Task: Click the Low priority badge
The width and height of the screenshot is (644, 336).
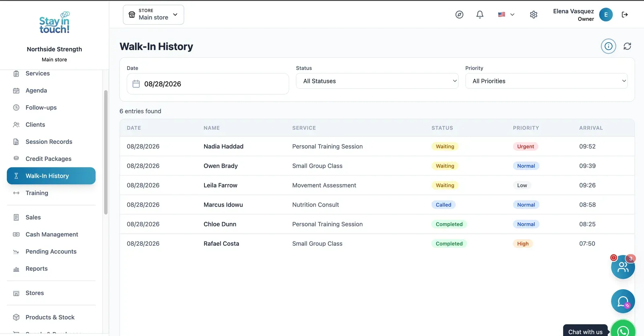Action: click(522, 185)
